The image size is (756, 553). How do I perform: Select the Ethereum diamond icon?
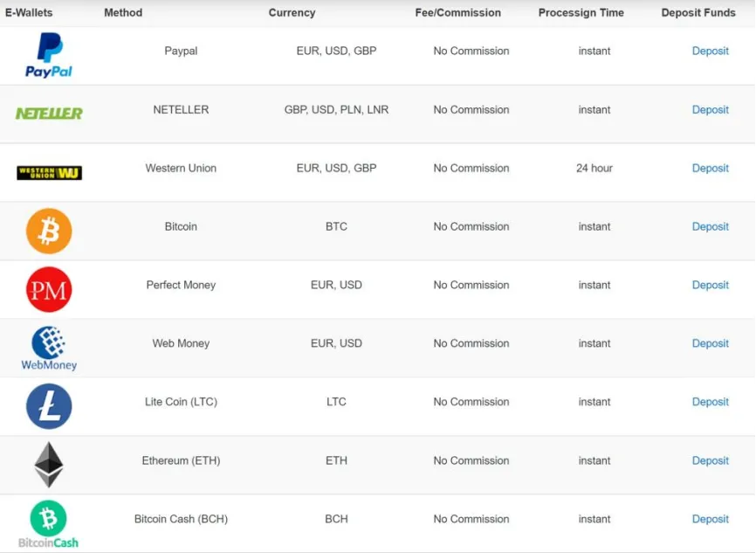click(49, 464)
